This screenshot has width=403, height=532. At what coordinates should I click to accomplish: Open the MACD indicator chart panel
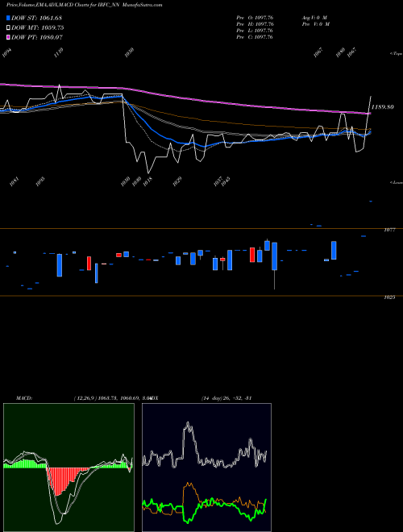(69, 468)
